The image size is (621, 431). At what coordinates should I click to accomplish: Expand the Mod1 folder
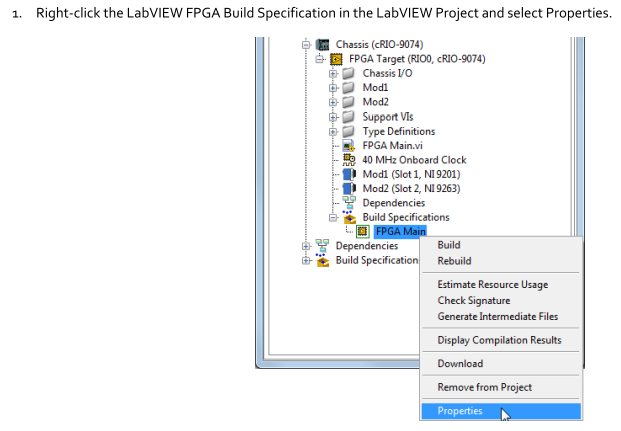pyautogui.click(x=333, y=88)
